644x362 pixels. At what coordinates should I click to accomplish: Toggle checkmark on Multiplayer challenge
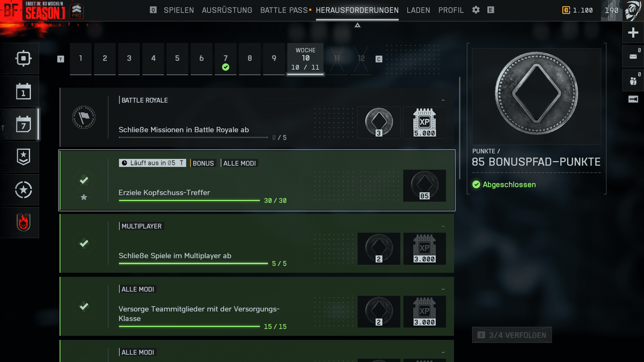point(84,243)
